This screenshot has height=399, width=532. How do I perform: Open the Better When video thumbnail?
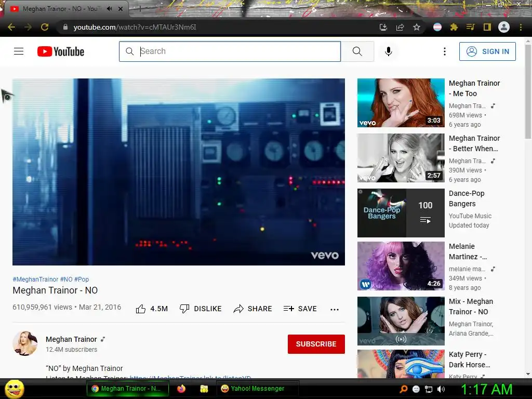[401, 158]
